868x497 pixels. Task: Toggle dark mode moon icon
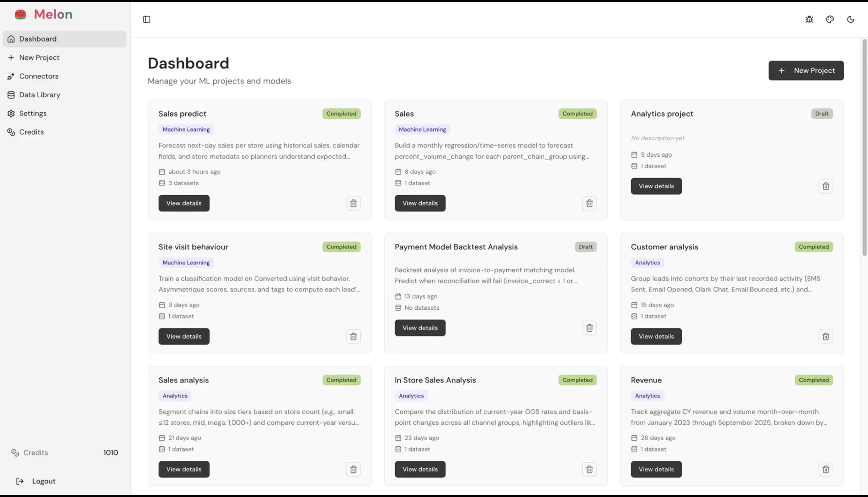pos(850,20)
